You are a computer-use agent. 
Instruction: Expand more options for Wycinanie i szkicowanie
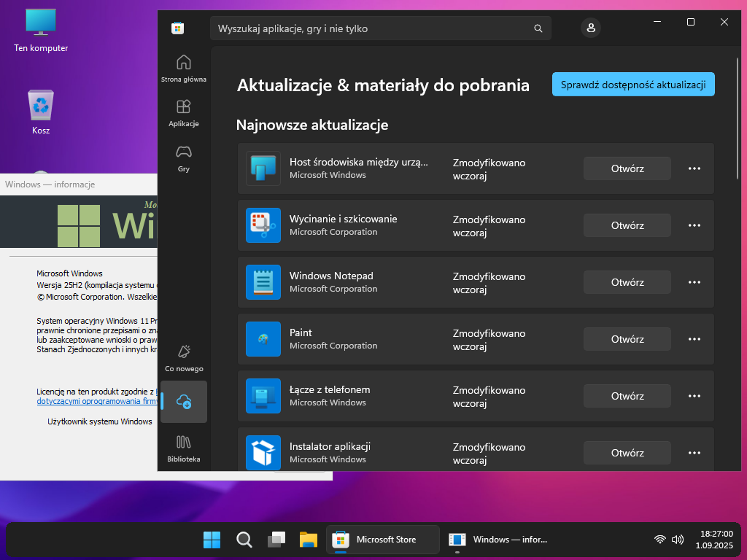click(x=694, y=225)
